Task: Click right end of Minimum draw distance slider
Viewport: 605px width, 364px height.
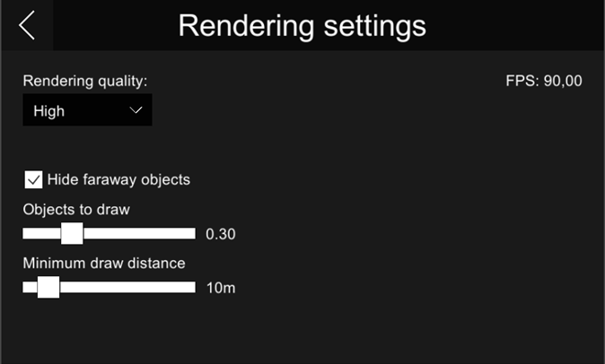Action: click(193, 287)
